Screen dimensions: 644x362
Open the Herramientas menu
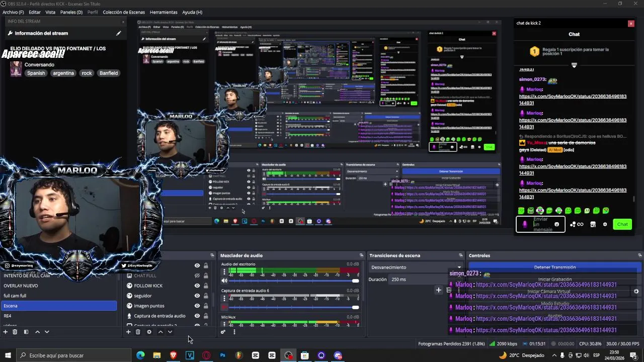(164, 12)
